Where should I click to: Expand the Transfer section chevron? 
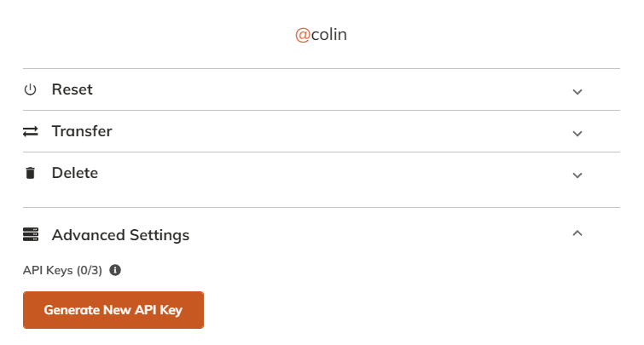[x=577, y=134]
